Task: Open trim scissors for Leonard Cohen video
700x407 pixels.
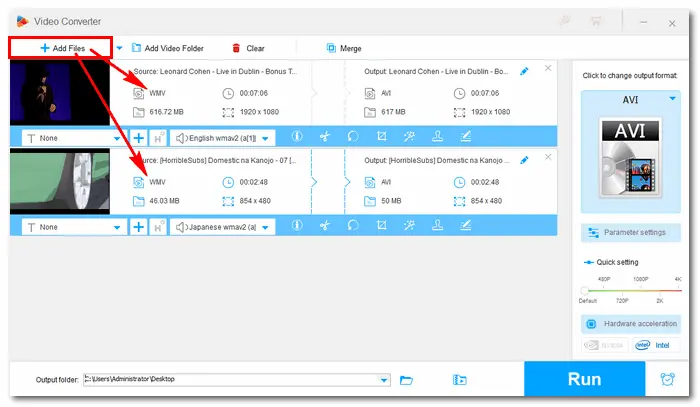Action: [x=325, y=136]
